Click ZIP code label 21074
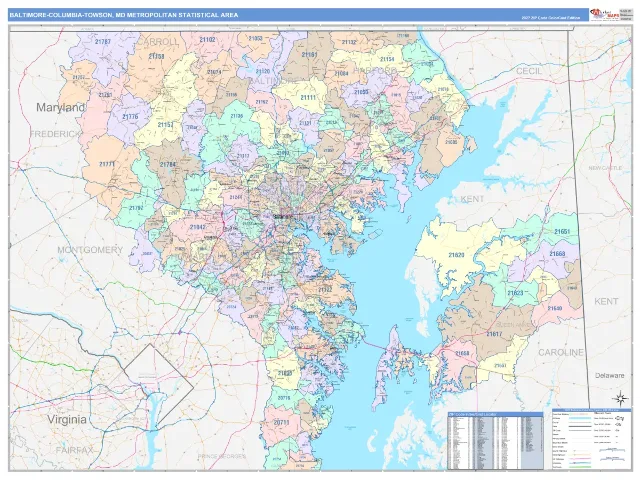The height and width of the screenshot is (480, 640). pyautogui.click(x=214, y=72)
